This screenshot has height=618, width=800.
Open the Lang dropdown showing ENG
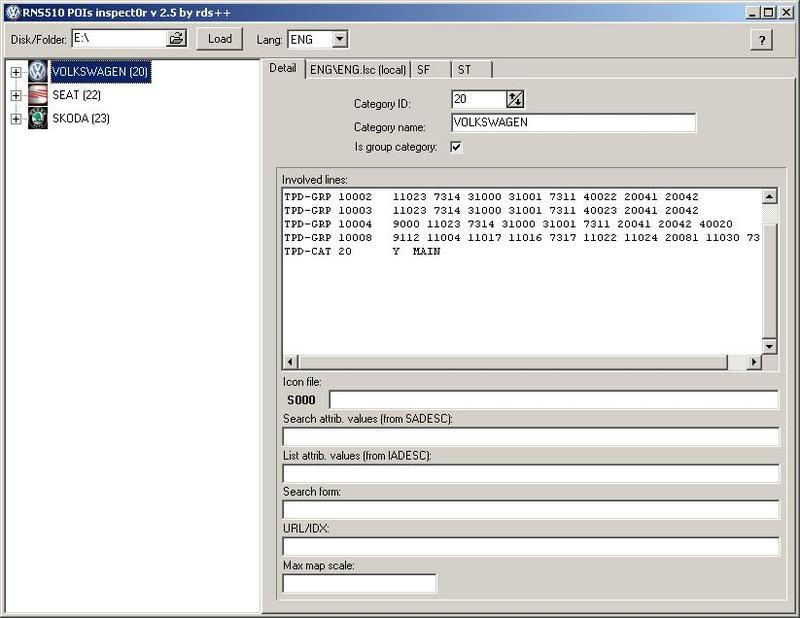point(340,39)
